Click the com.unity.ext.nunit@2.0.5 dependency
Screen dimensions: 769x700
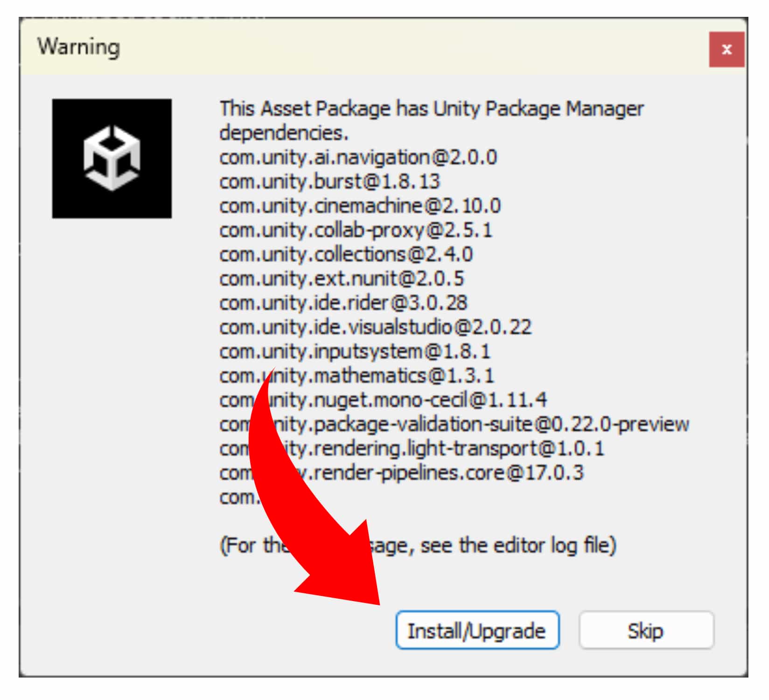tap(342, 279)
